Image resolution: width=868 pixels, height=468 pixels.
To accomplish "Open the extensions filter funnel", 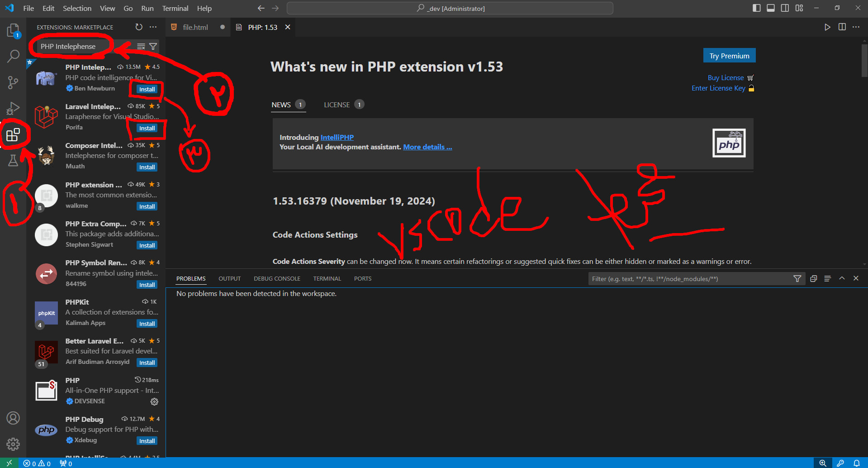I will tap(153, 46).
